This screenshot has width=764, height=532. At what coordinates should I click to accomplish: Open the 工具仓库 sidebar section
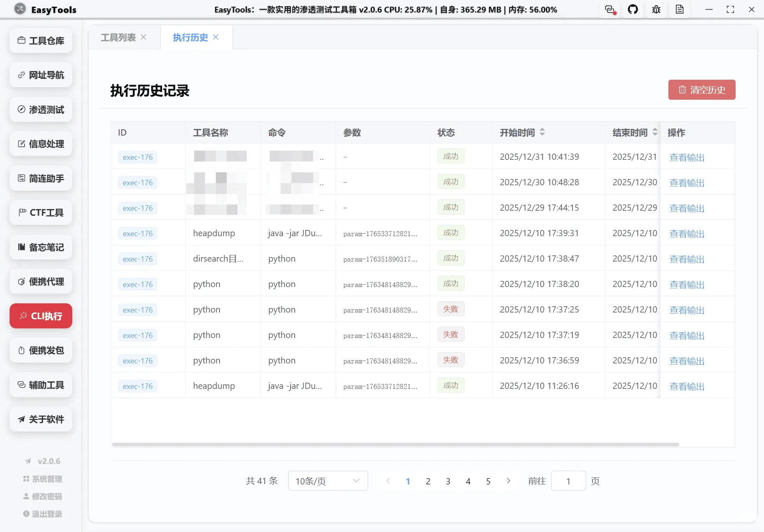(40, 40)
